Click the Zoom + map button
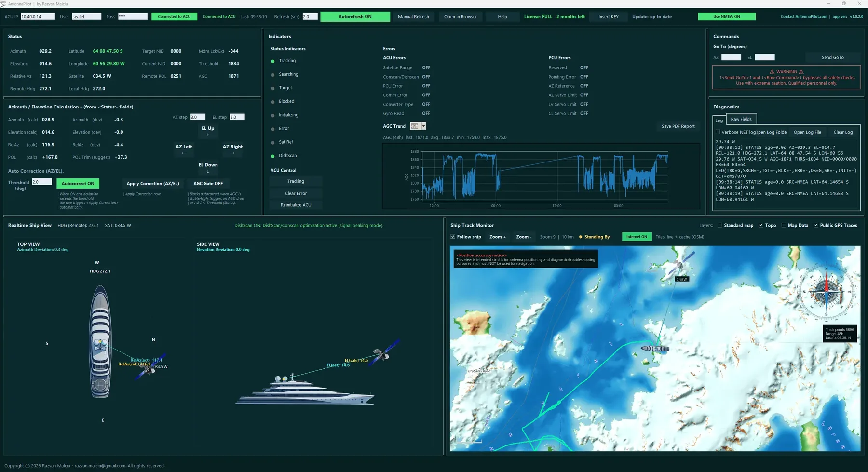868x472 pixels. click(x=498, y=237)
